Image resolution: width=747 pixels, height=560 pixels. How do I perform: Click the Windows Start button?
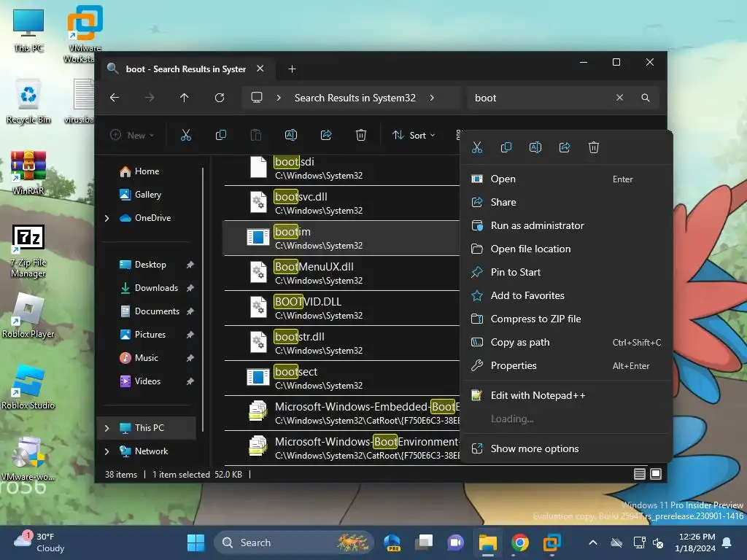pyautogui.click(x=196, y=542)
